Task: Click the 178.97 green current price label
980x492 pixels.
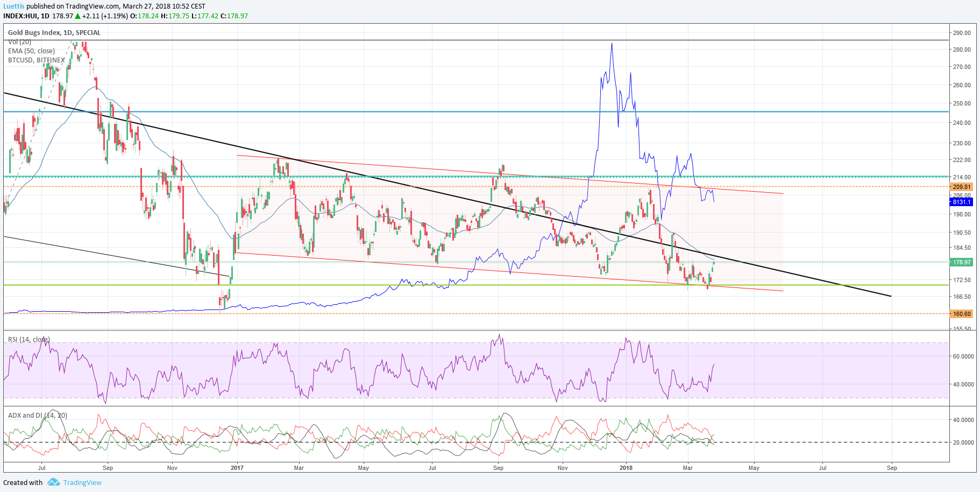Action: [962, 262]
